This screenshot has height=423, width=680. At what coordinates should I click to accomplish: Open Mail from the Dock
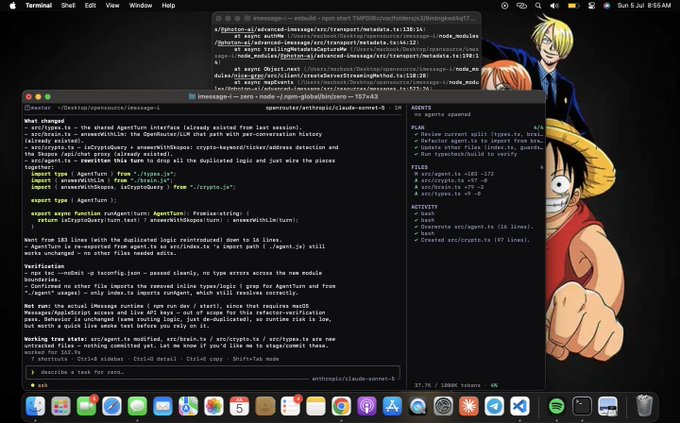(163, 406)
